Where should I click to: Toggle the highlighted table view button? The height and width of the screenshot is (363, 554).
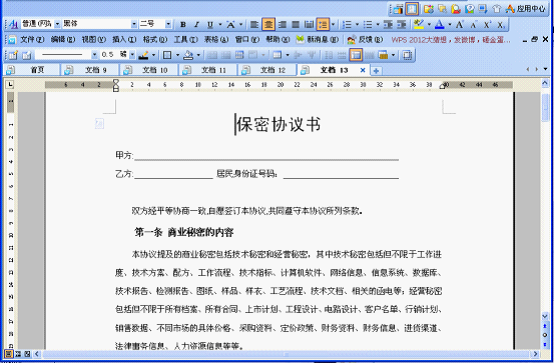click(x=356, y=55)
